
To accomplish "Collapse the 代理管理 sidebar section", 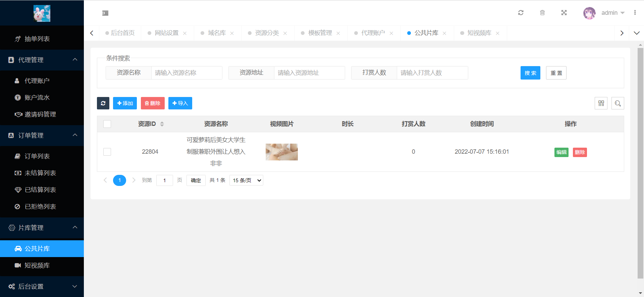I will tap(42, 60).
